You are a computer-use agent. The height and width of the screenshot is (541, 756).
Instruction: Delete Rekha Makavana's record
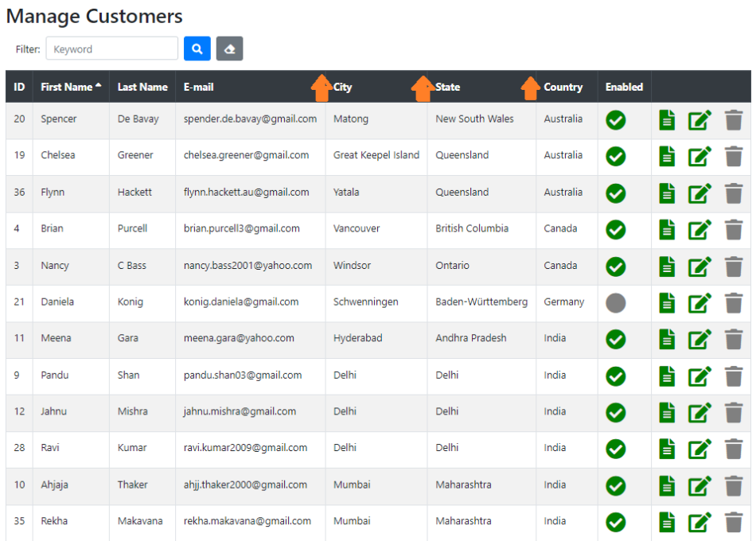click(x=733, y=521)
